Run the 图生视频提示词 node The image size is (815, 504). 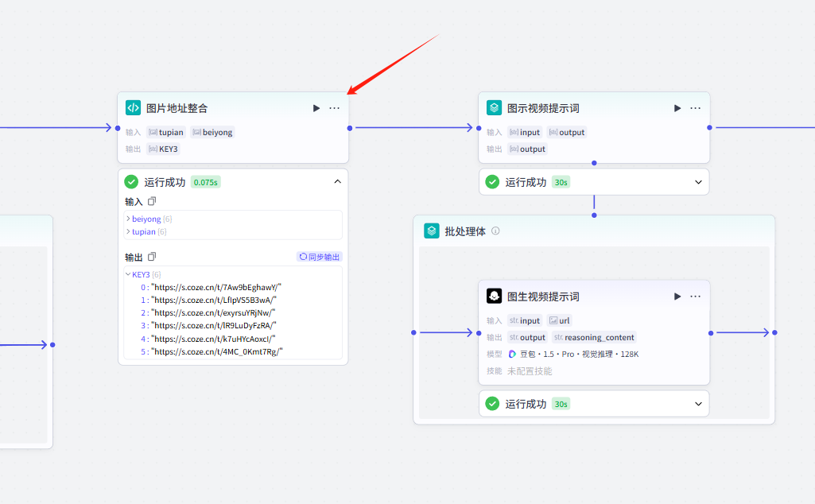677,297
